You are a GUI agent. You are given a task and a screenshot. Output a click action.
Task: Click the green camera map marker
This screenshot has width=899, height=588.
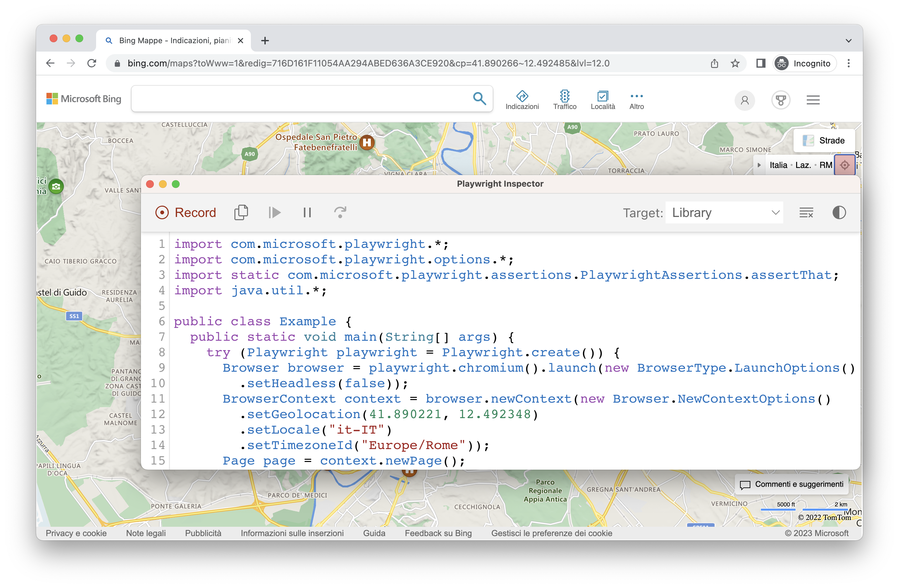tap(56, 186)
